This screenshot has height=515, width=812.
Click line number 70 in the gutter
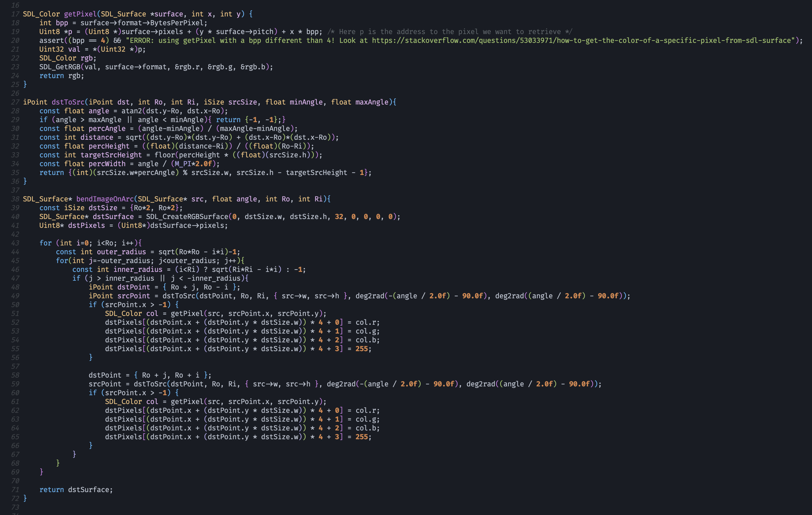point(15,481)
